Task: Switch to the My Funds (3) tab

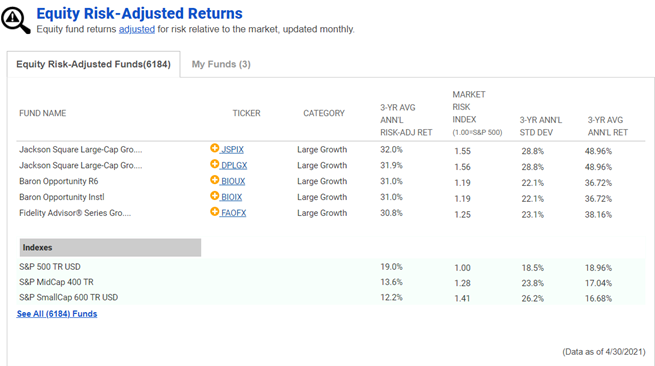Action: tap(221, 64)
